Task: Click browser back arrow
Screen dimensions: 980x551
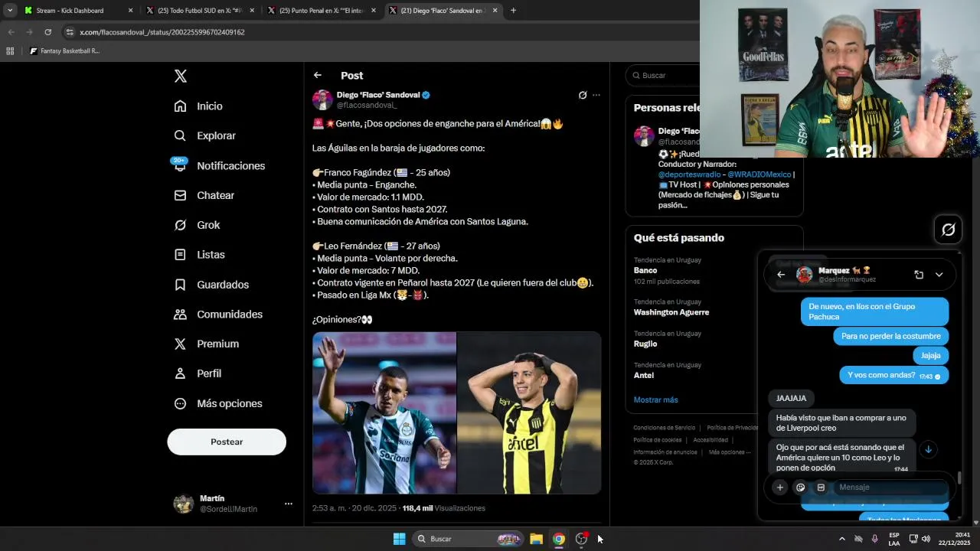Action: (11, 32)
